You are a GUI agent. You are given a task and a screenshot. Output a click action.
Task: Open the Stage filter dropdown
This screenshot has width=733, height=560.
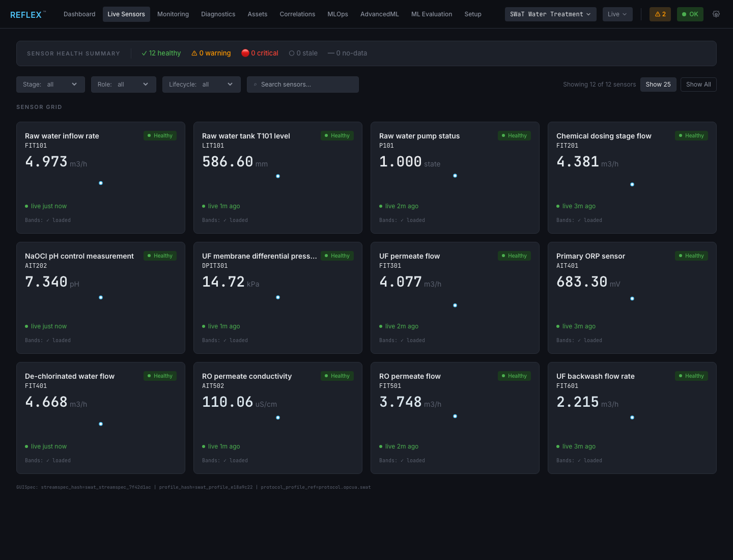(x=50, y=85)
